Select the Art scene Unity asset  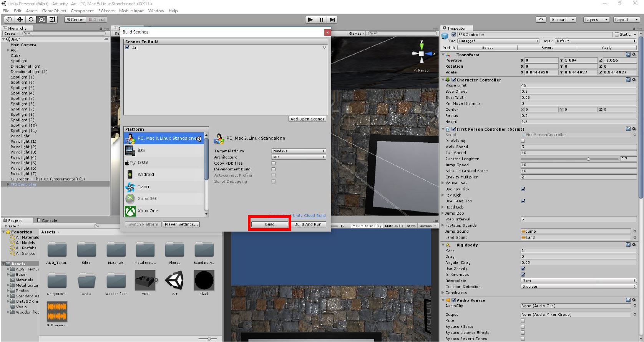click(174, 280)
